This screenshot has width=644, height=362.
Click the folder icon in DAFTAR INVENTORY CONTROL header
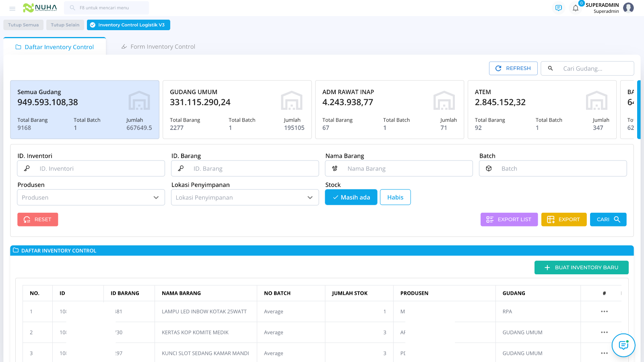16,250
